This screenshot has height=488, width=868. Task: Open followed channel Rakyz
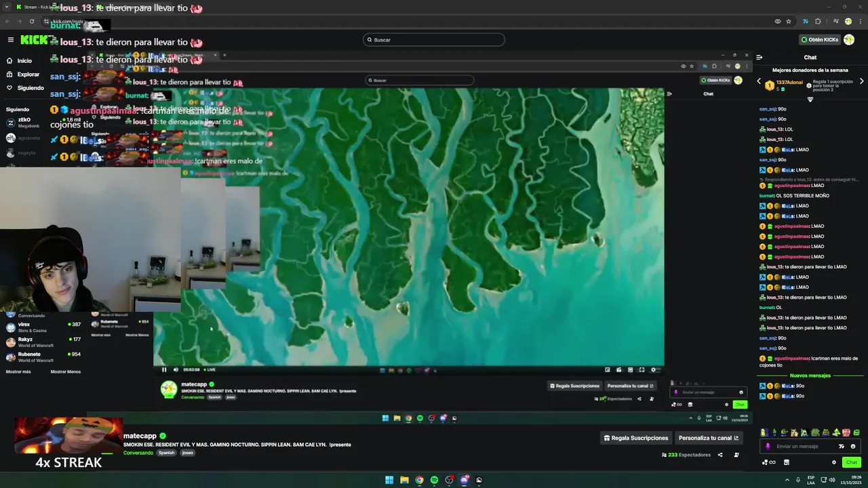[x=43, y=342]
